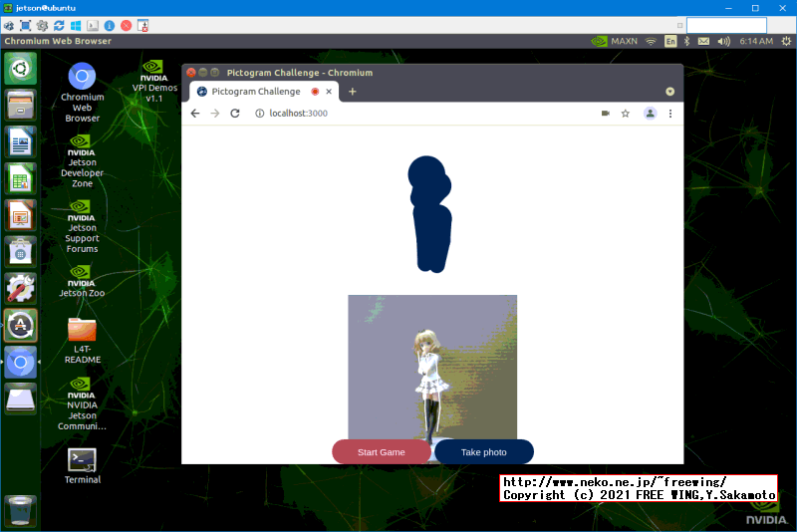Open the Ubuntu Dash search launcher icon

20,69
